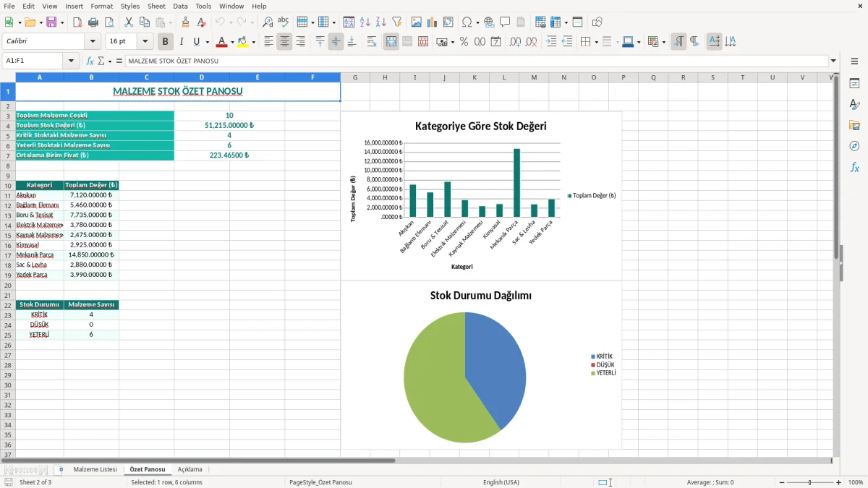868x488 pixels.
Task: Click the zoom in plus button
Action: point(838,482)
